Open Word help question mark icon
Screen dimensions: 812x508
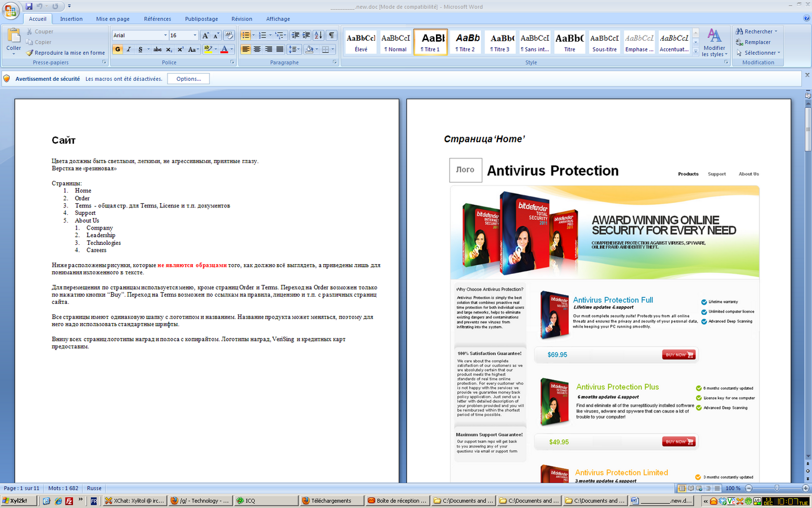[x=806, y=18]
